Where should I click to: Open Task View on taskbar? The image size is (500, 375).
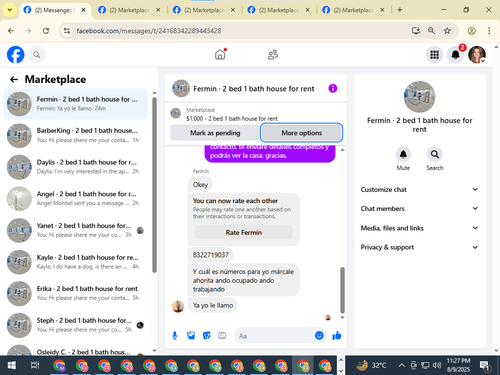tap(35, 366)
